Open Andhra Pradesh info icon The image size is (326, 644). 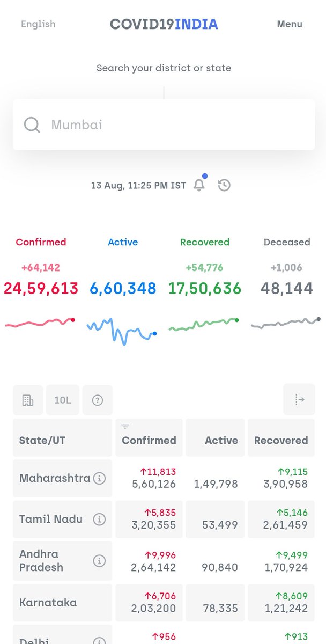[x=99, y=561]
